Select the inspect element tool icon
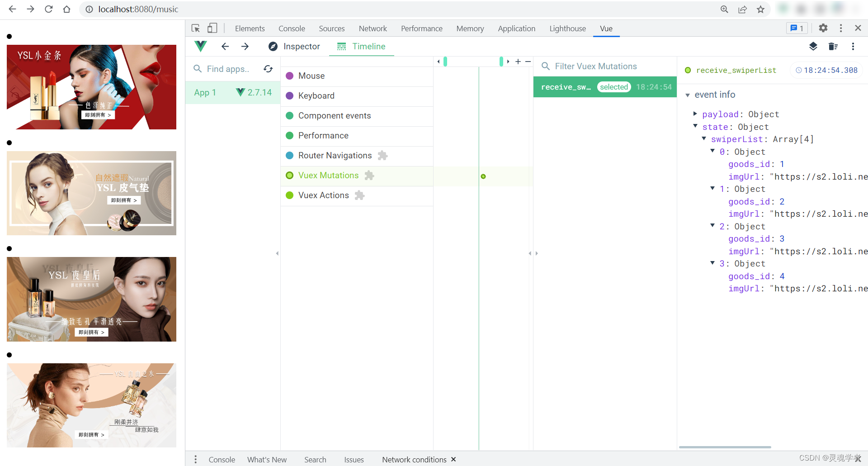Screen dimensions: 868x466 click(195, 28)
